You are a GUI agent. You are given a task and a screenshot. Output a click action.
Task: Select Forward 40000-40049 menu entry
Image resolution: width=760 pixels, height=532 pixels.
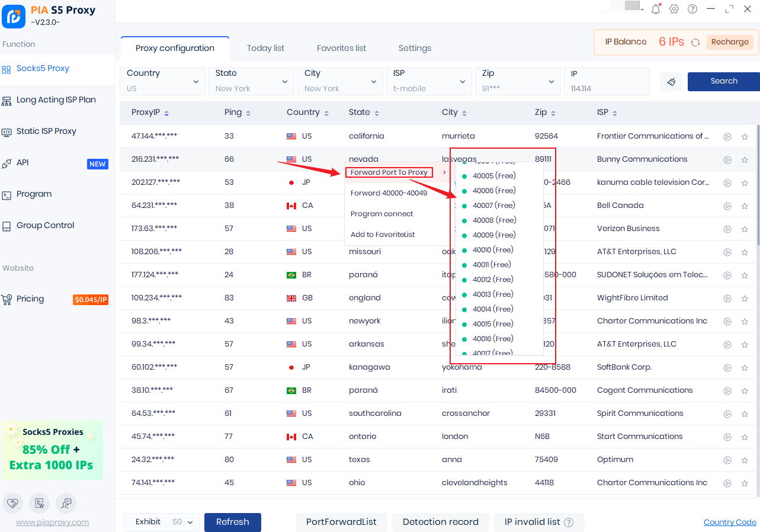click(389, 193)
